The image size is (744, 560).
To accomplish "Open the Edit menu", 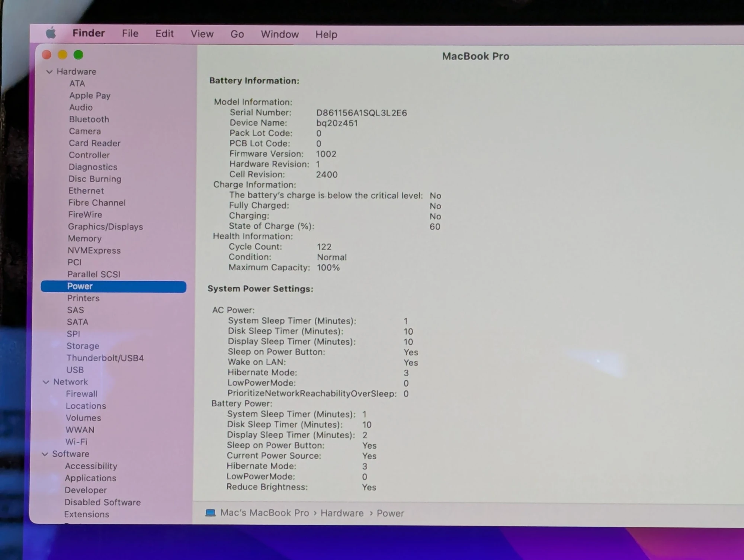I will pyautogui.click(x=164, y=34).
